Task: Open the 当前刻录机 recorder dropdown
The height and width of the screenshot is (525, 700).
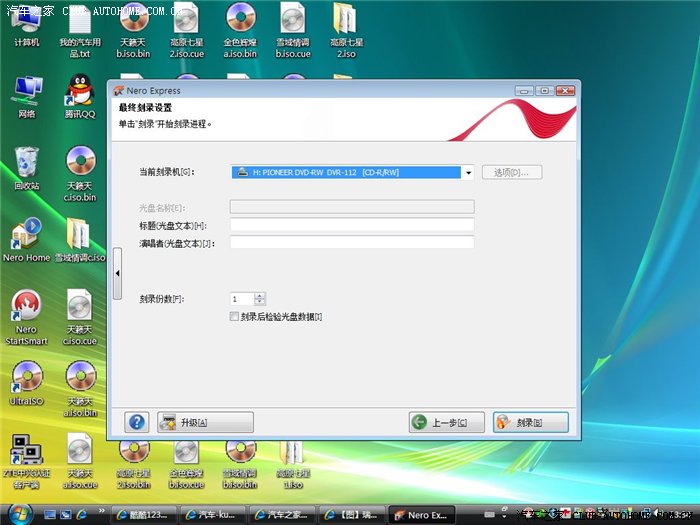Action: [x=468, y=172]
